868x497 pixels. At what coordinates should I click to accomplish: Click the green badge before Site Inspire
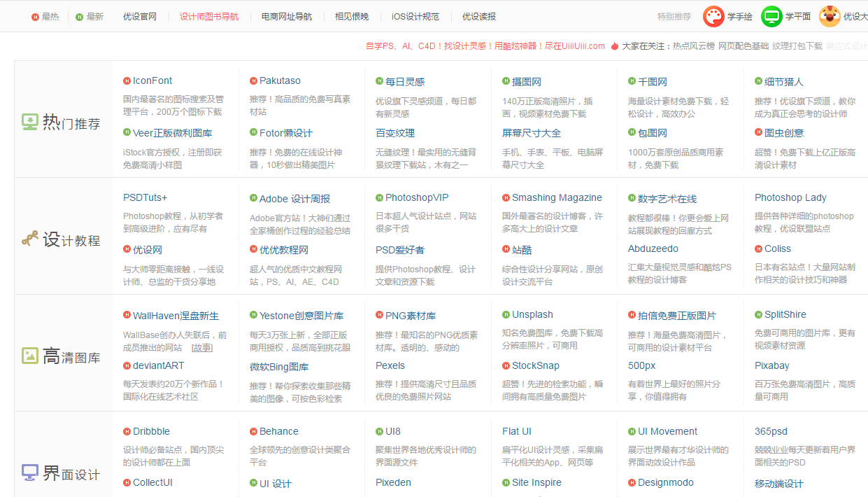[506, 482]
